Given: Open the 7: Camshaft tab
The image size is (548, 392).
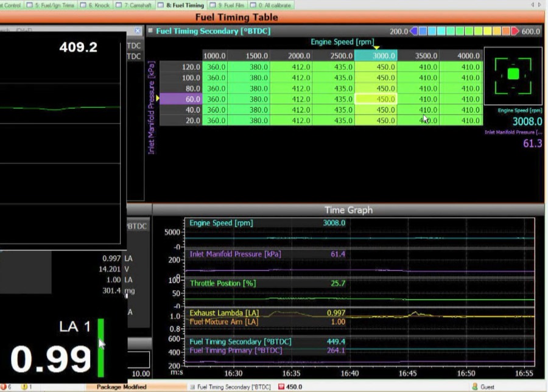Looking at the screenshot, I should pyautogui.click(x=134, y=5).
